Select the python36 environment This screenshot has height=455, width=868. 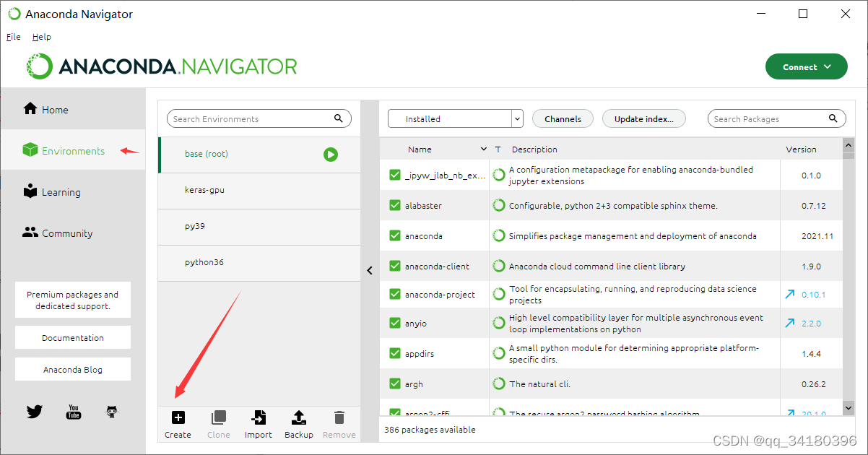click(259, 263)
